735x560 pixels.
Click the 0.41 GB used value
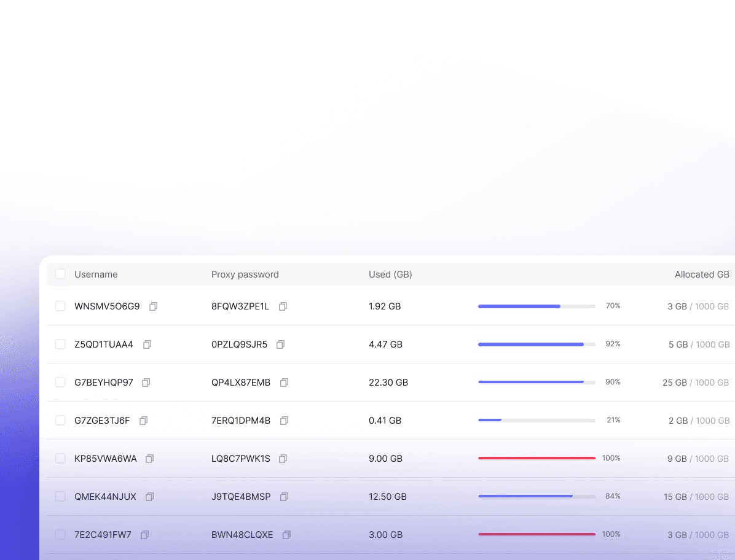(x=385, y=421)
